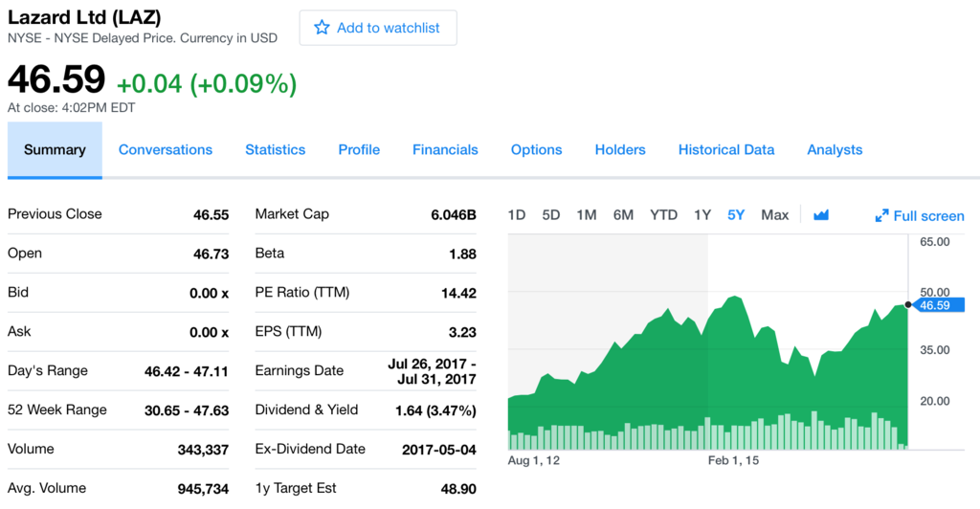Screen dimensions: 980x509
Task: Click the 35.00 y-axis label
Action: (934, 350)
